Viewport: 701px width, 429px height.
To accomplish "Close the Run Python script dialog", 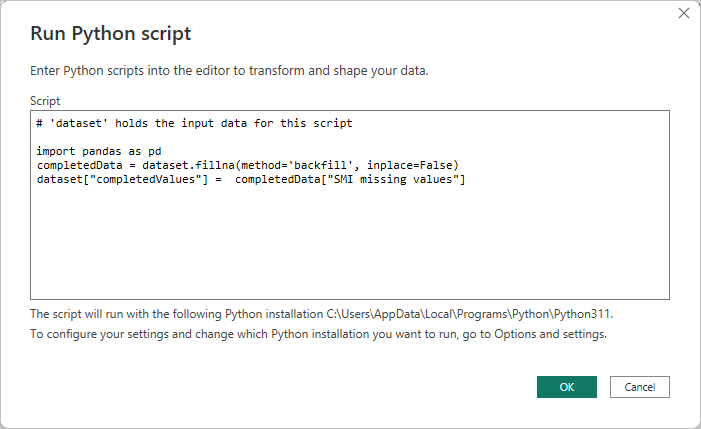I will [x=684, y=14].
